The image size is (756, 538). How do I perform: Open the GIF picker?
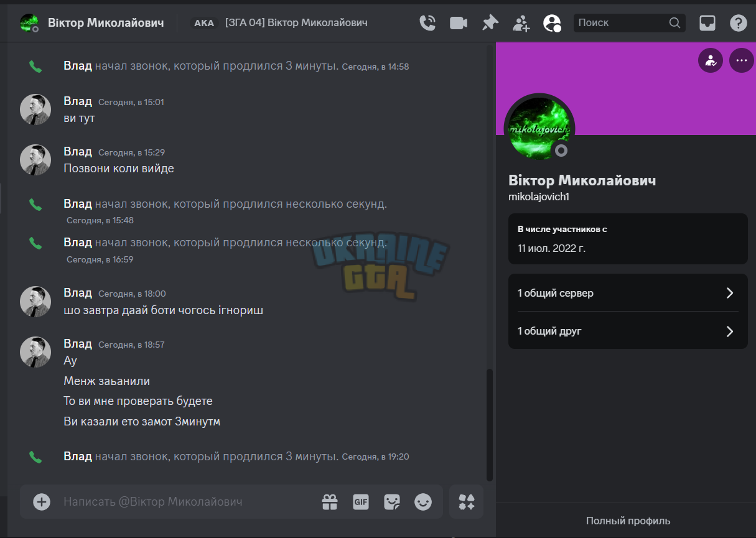(x=361, y=501)
